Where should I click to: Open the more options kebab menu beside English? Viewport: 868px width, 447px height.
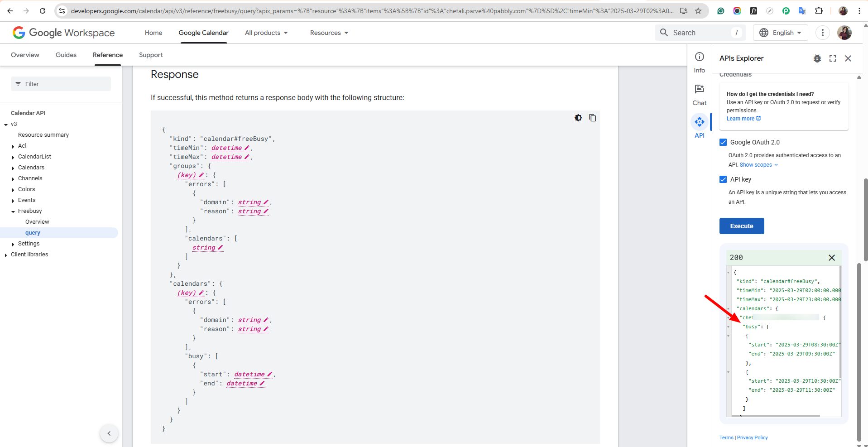tap(823, 33)
